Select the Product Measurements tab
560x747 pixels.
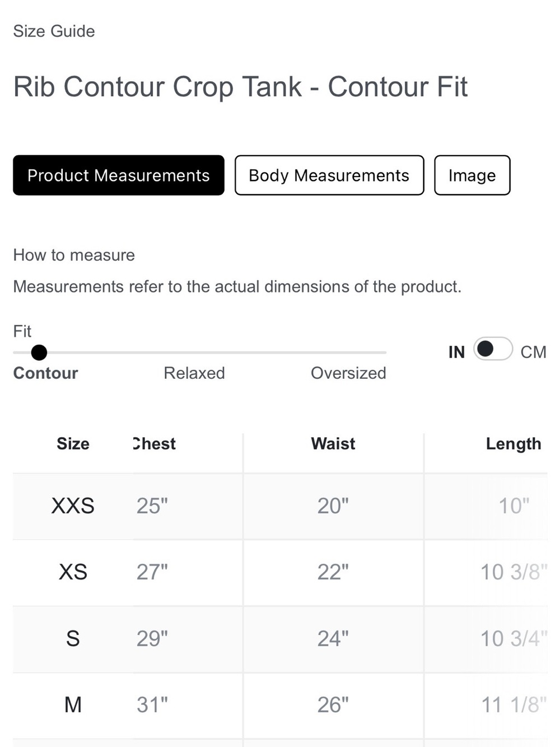[119, 175]
